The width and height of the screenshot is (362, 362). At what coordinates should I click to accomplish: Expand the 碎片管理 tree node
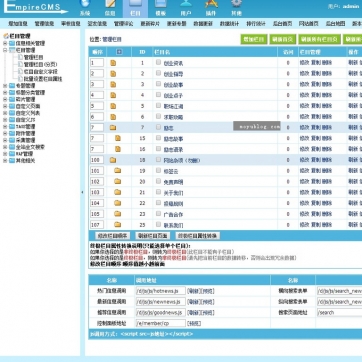(x=5, y=99)
